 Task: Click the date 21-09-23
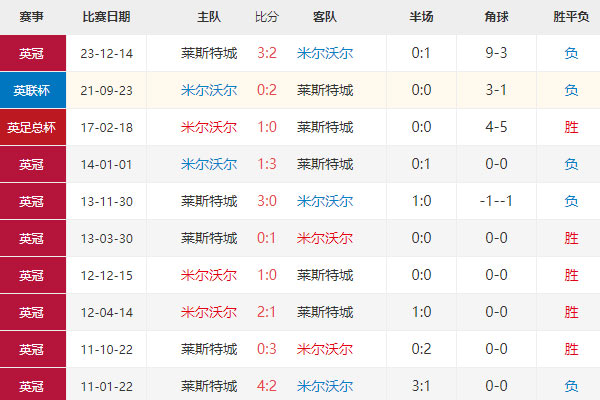click(106, 90)
